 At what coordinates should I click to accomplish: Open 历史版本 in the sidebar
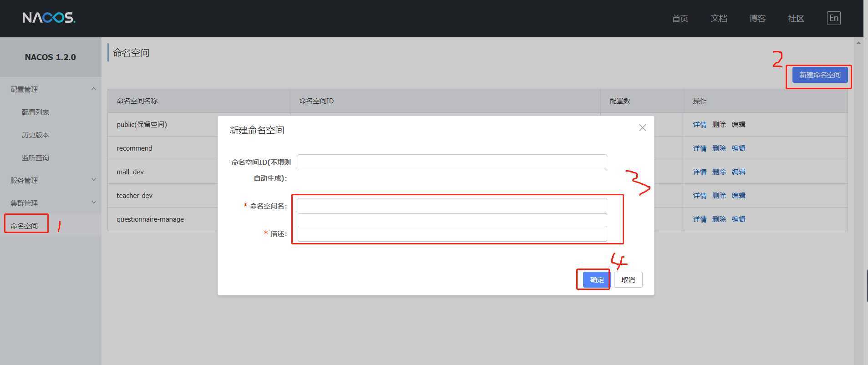[x=36, y=135]
